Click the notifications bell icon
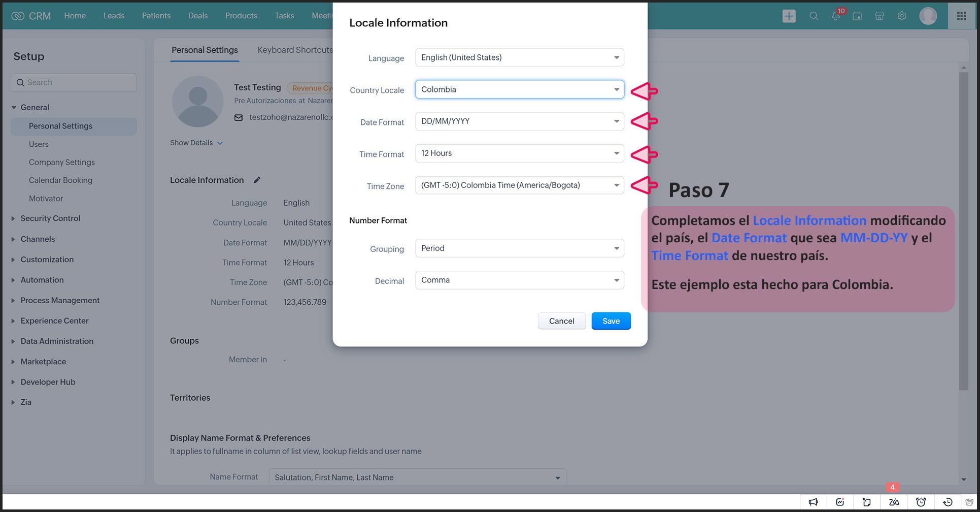980x512 pixels. pos(835,16)
